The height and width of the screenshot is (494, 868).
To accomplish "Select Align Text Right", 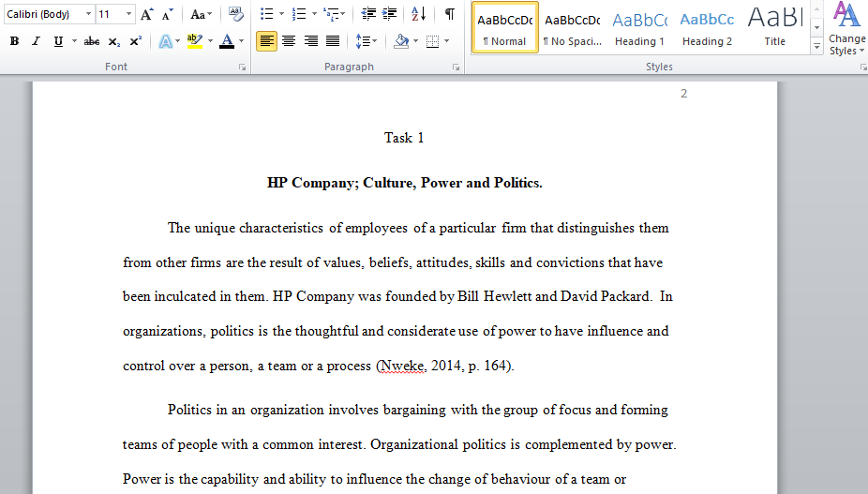I will 311,41.
